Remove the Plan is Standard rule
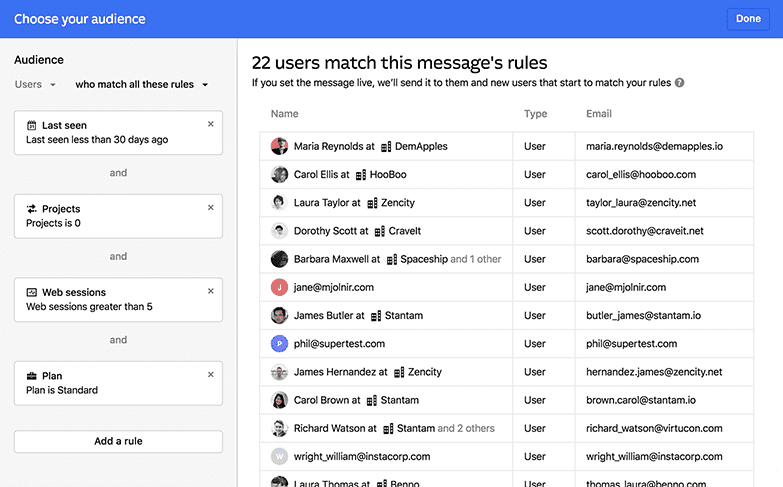 point(210,375)
